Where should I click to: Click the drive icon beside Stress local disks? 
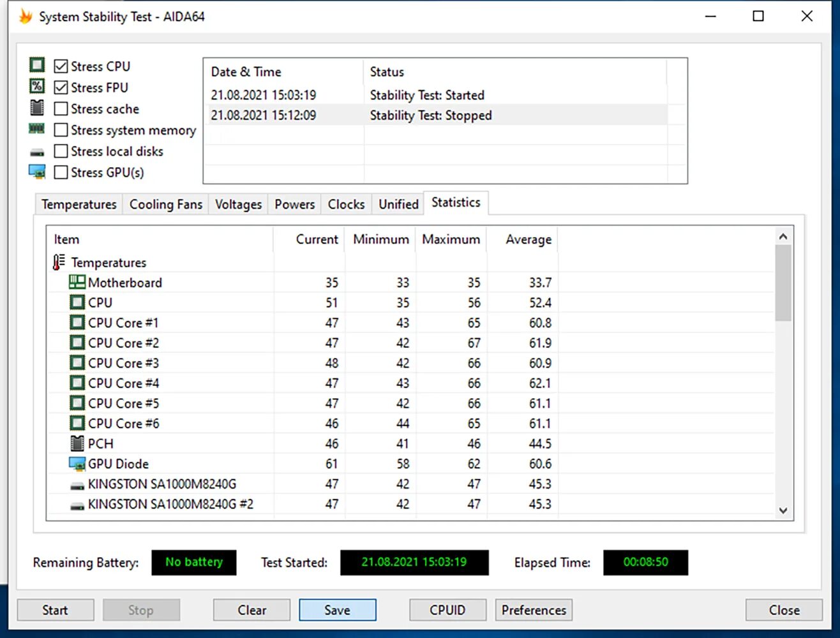point(37,152)
